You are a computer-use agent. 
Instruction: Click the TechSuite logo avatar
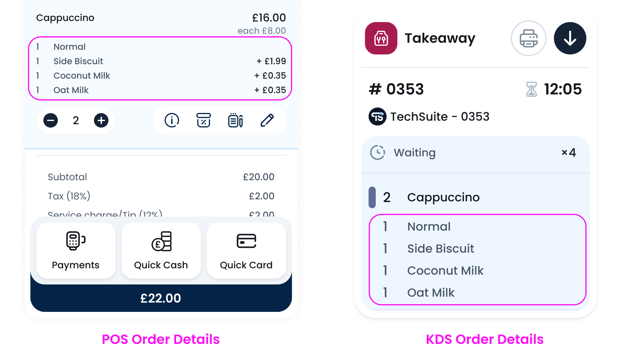(x=377, y=117)
